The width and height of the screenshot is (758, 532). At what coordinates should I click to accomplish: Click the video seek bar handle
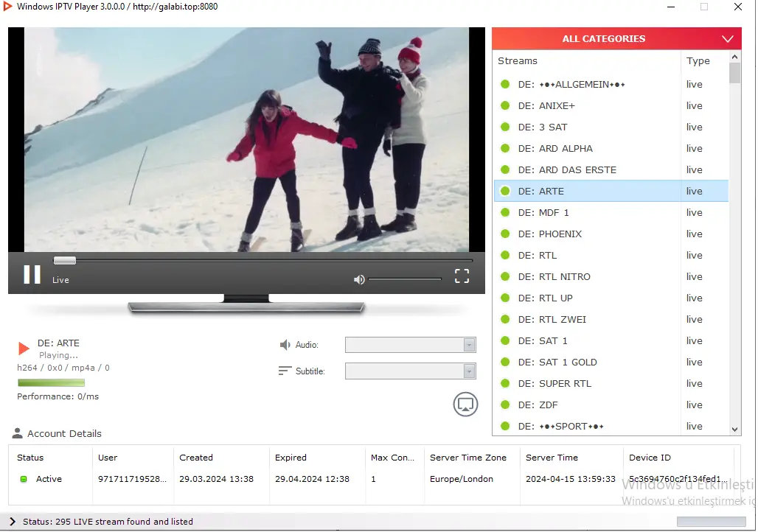[64, 260]
